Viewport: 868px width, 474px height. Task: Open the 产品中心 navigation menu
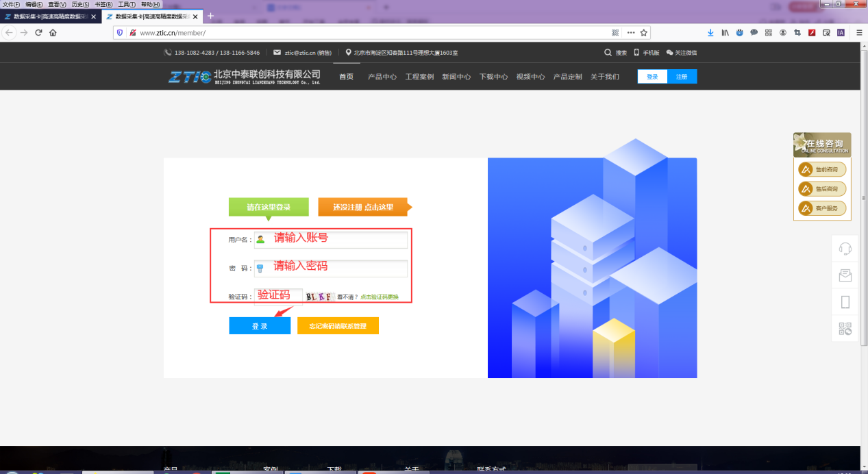(382, 77)
